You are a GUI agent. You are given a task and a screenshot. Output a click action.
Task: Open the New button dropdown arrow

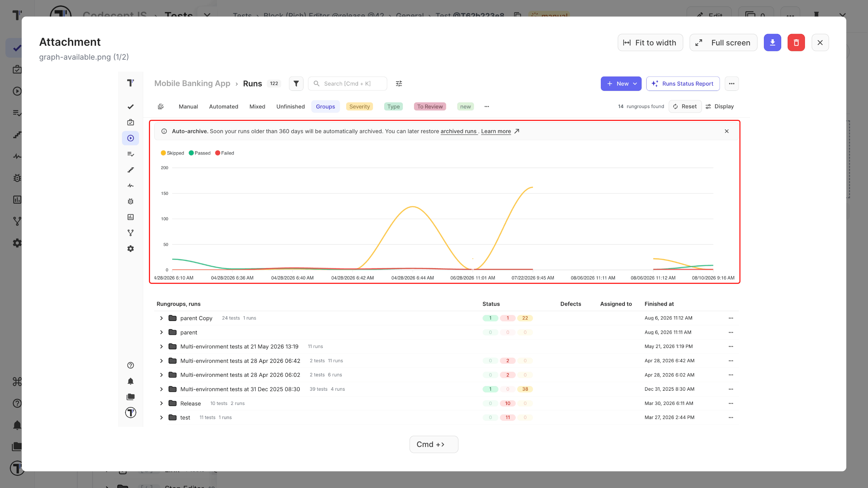coord(635,84)
